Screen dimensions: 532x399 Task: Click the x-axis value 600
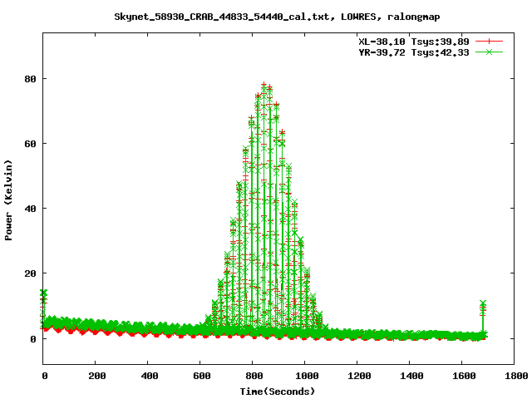click(202, 376)
